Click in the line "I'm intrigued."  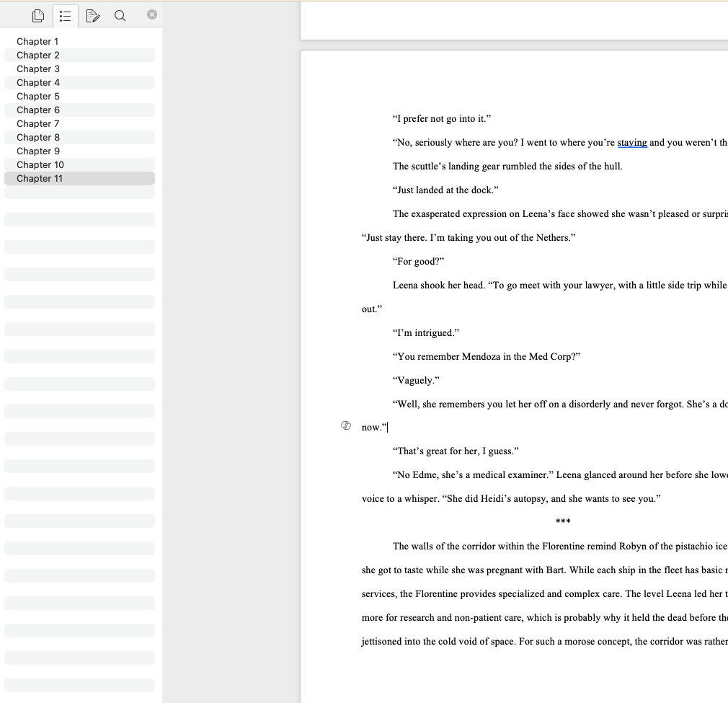click(x=426, y=333)
